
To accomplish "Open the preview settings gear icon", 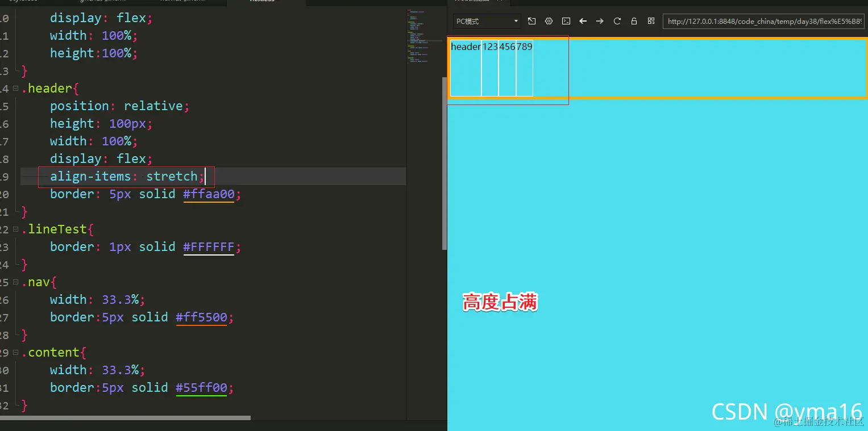I will click(549, 21).
